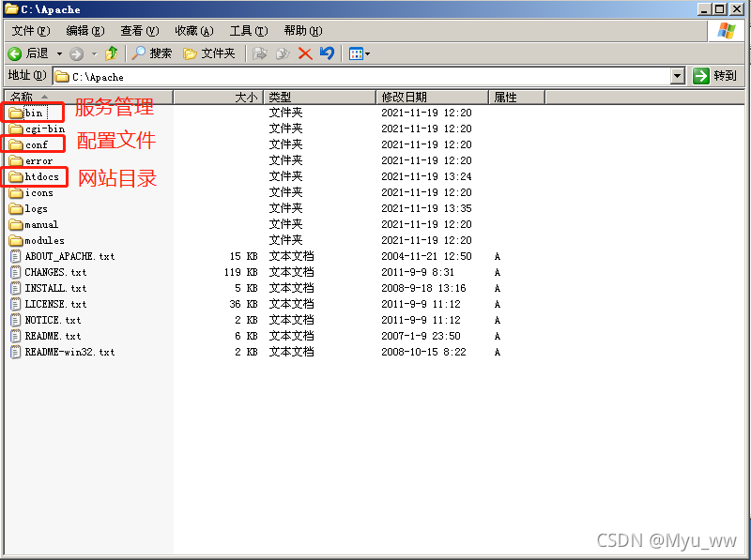
Task: Select the bin folder icon
Action: click(16, 113)
